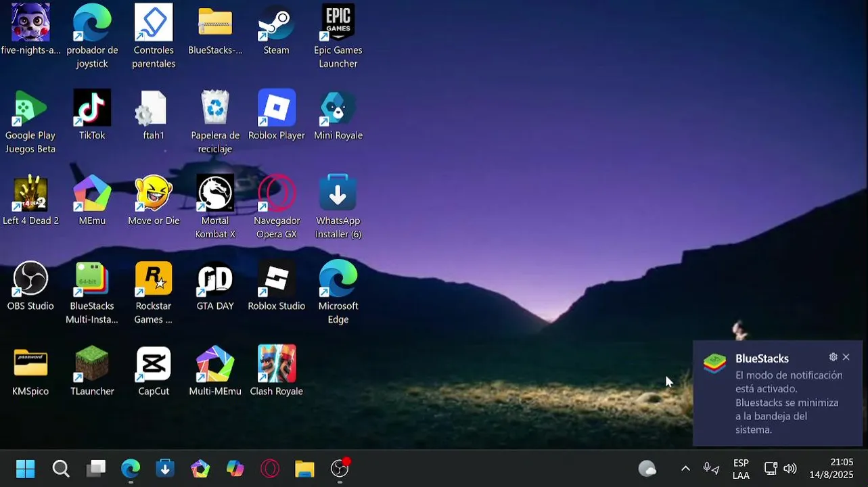This screenshot has height=487, width=868.
Task: Select the KMSpico folder icon
Action: [x=30, y=371]
